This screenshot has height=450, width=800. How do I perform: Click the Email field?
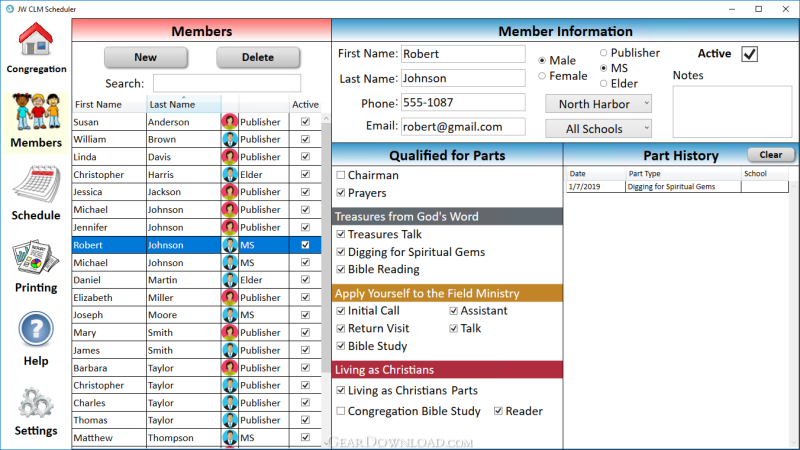(x=463, y=127)
